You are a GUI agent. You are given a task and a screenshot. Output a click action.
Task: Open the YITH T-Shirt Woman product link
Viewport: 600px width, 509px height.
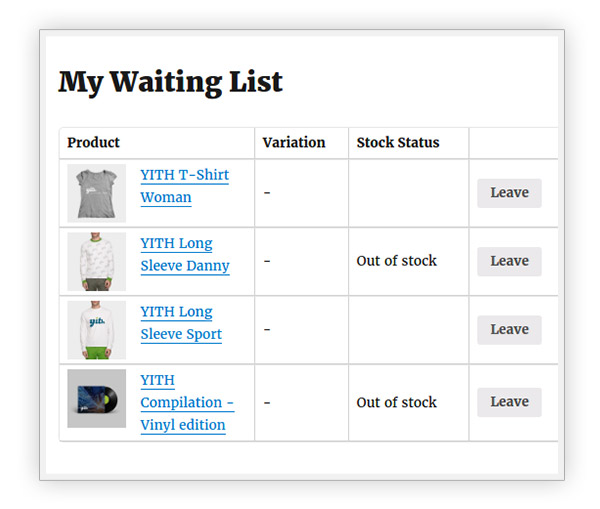point(184,186)
